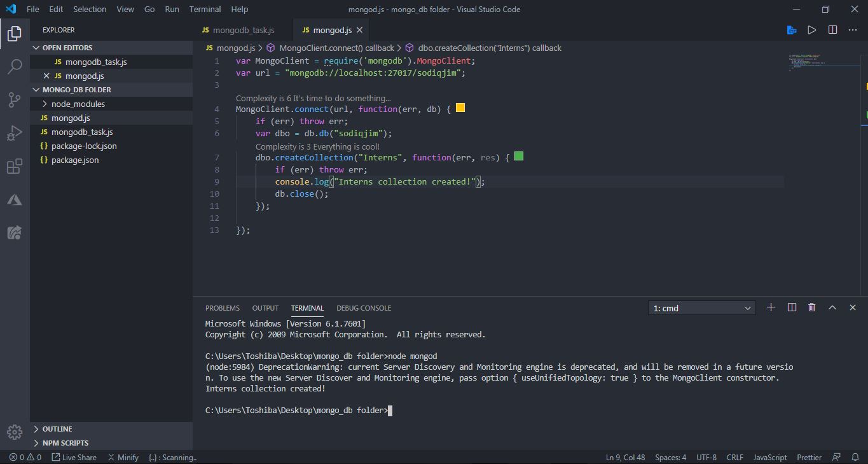
Task: Create a new terminal with plus icon
Action: (x=771, y=307)
